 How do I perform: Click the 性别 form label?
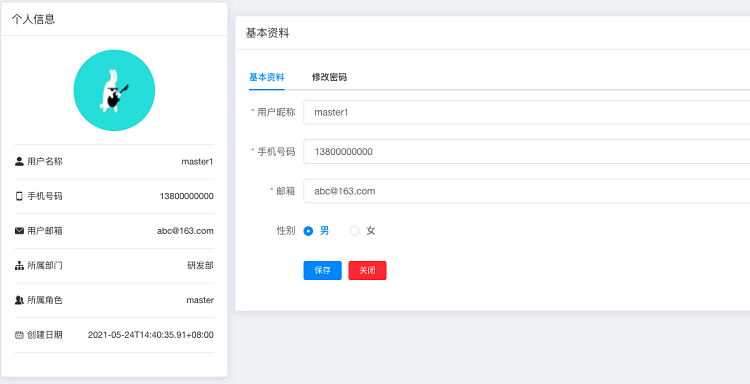coord(286,231)
